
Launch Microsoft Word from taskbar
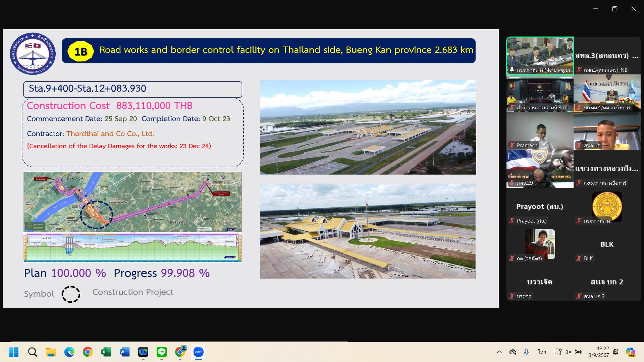click(124, 352)
